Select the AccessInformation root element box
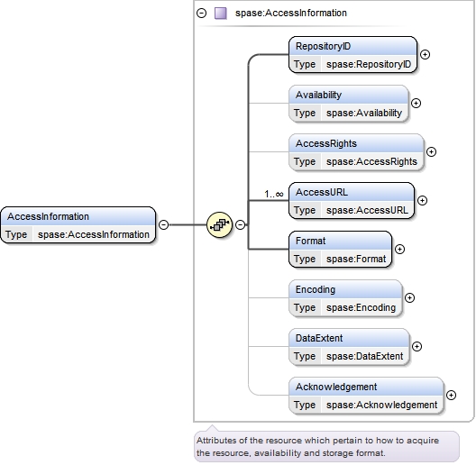Screen dimensions: 476x465 (x=78, y=225)
